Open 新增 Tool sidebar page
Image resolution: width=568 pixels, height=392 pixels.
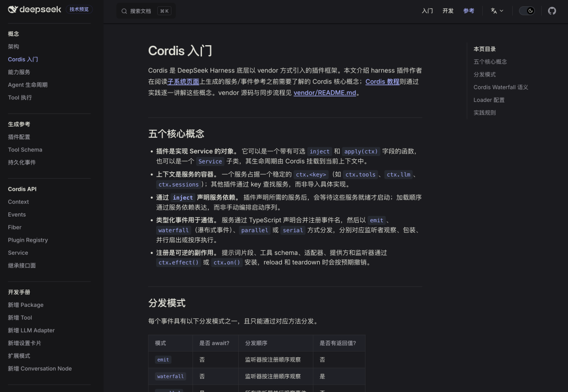pos(20,317)
